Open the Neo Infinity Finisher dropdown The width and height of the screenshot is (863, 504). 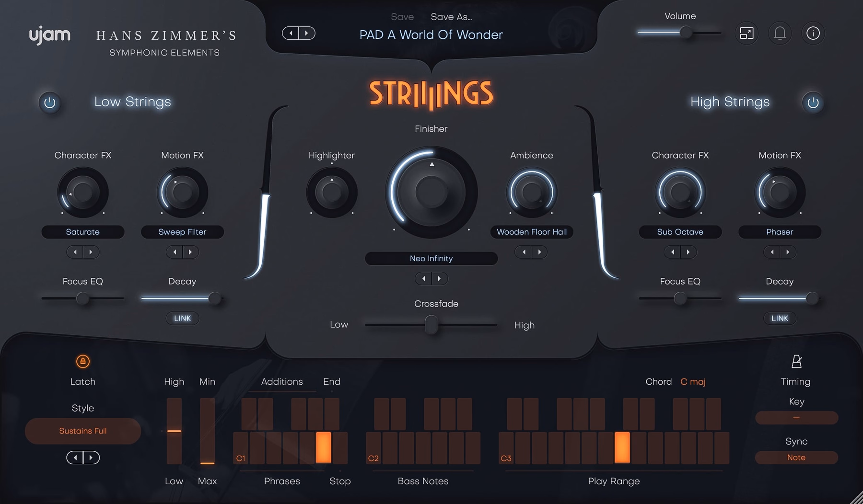[x=431, y=258]
